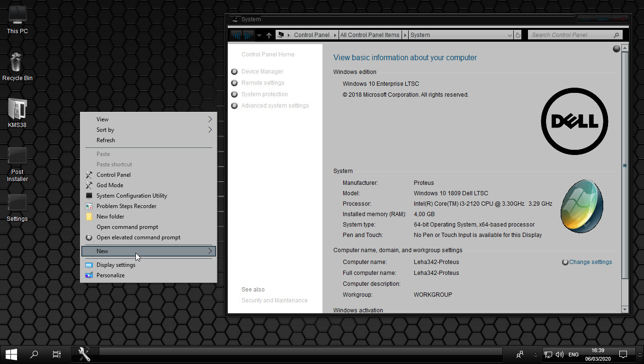The width and height of the screenshot is (644, 364).
Task: Click the All Control Panel Items breadcrumb
Action: [370, 35]
